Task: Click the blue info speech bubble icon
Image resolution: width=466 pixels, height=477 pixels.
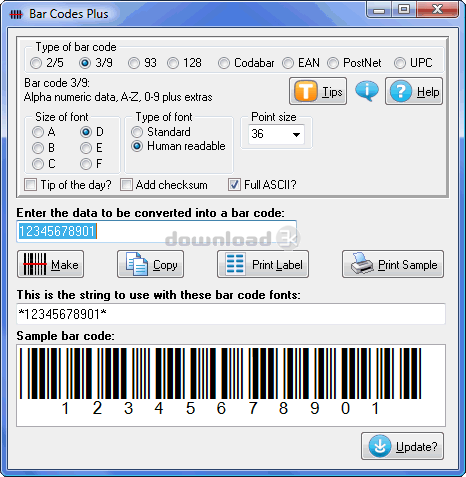Action: (x=367, y=91)
